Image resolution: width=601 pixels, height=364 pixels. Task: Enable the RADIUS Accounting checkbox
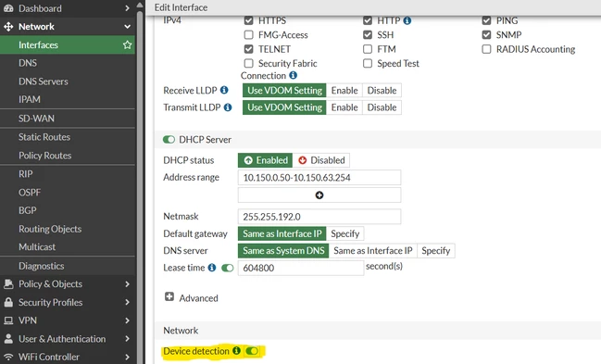(486, 49)
